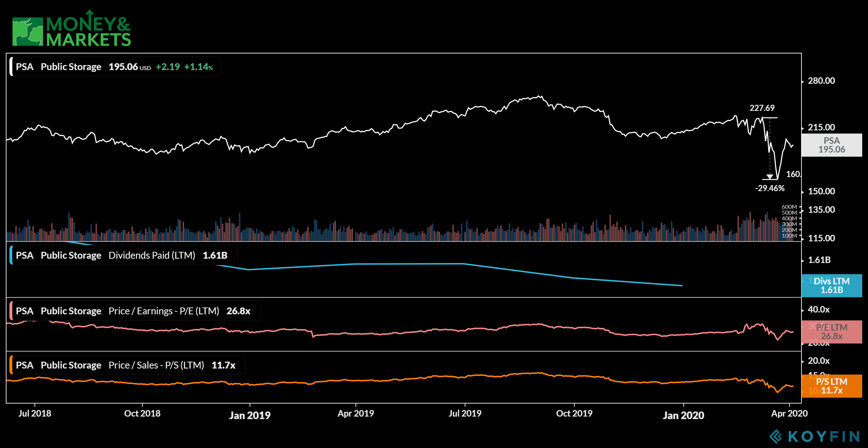Click the Jan 2020 date label

tap(683, 415)
